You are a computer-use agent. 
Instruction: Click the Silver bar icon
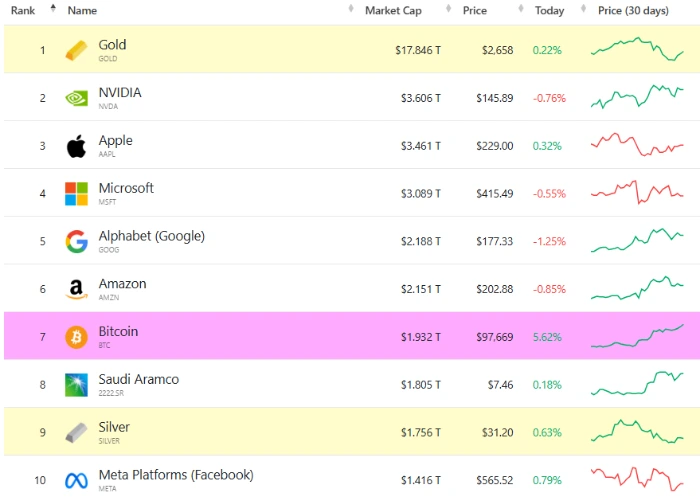[x=76, y=432]
